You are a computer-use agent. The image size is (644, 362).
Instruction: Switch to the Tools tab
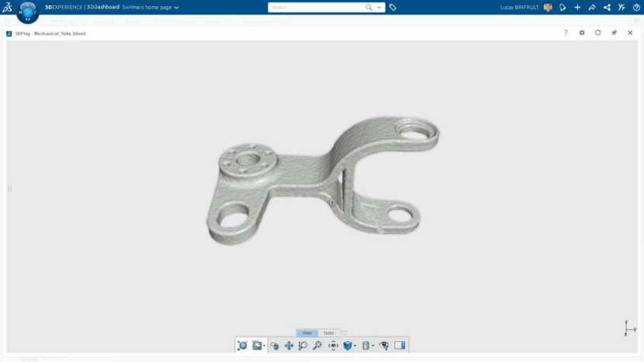pos(328,333)
